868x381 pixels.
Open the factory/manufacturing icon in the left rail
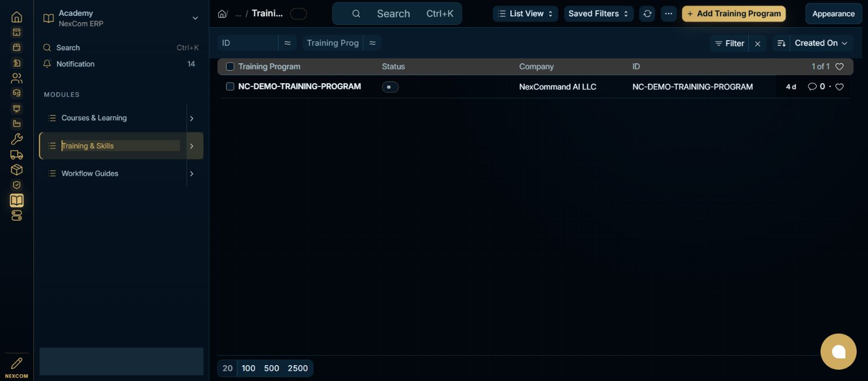tap(16, 124)
